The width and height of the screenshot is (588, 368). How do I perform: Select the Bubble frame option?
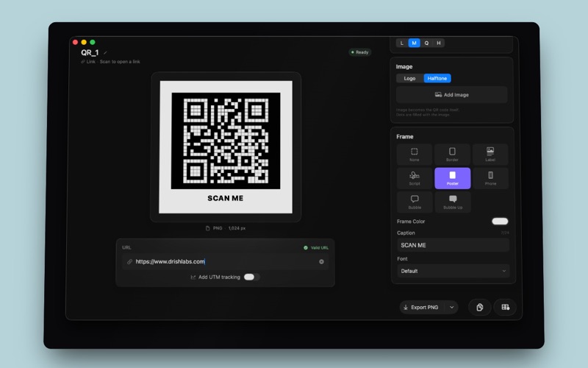point(415,202)
